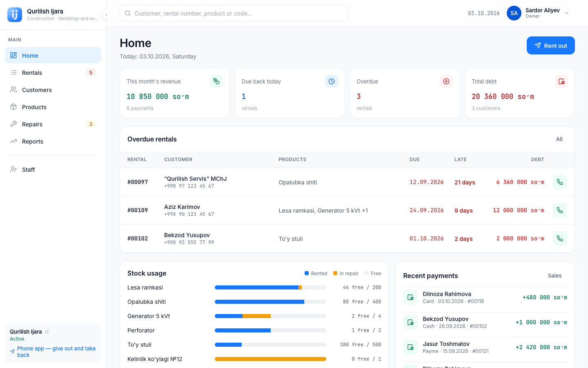The width and height of the screenshot is (588, 368).
Task: View All overdue rentals
Action: point(559,139)
